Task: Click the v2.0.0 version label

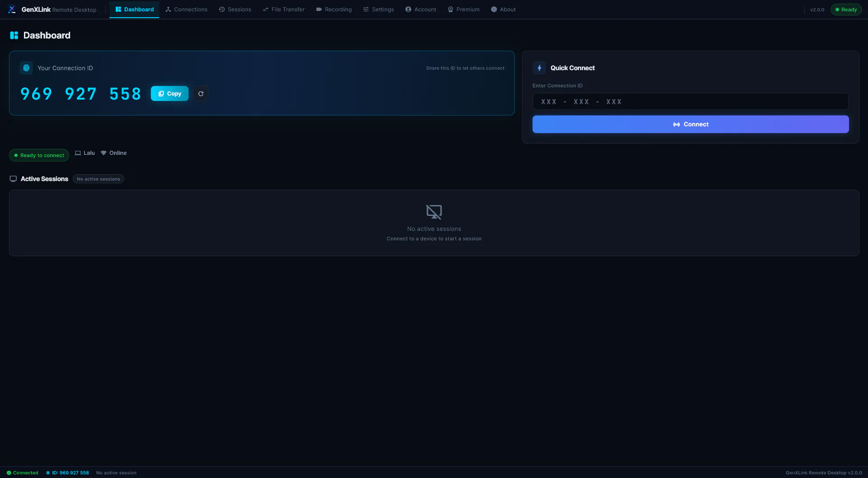Action: (817, 10)
